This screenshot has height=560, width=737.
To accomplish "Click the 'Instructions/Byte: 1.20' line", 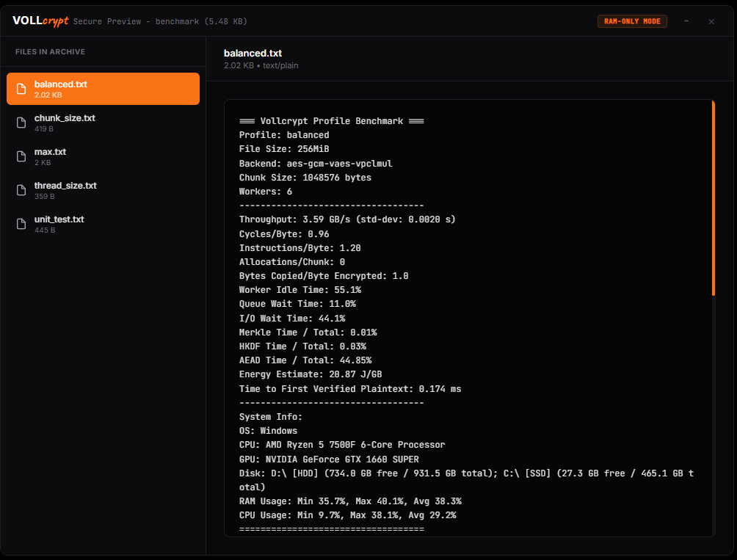I will pyautogui.click(x=300, y=247).
